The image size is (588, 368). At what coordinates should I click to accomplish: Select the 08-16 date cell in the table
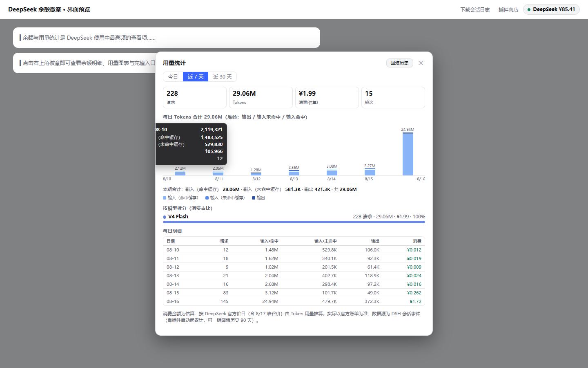point(173,301)
